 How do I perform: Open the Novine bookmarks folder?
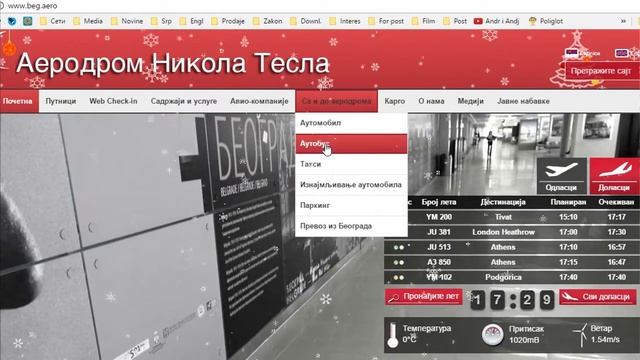coord(127,21)
